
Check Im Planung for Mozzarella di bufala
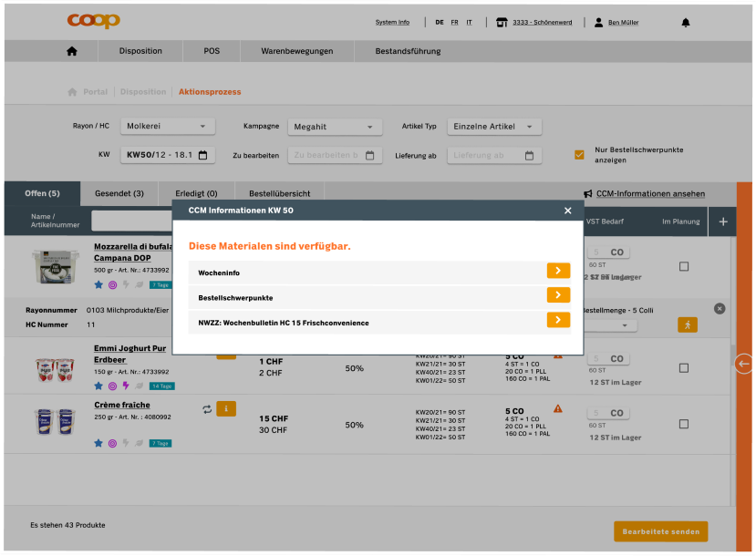(x=683, y=266)
